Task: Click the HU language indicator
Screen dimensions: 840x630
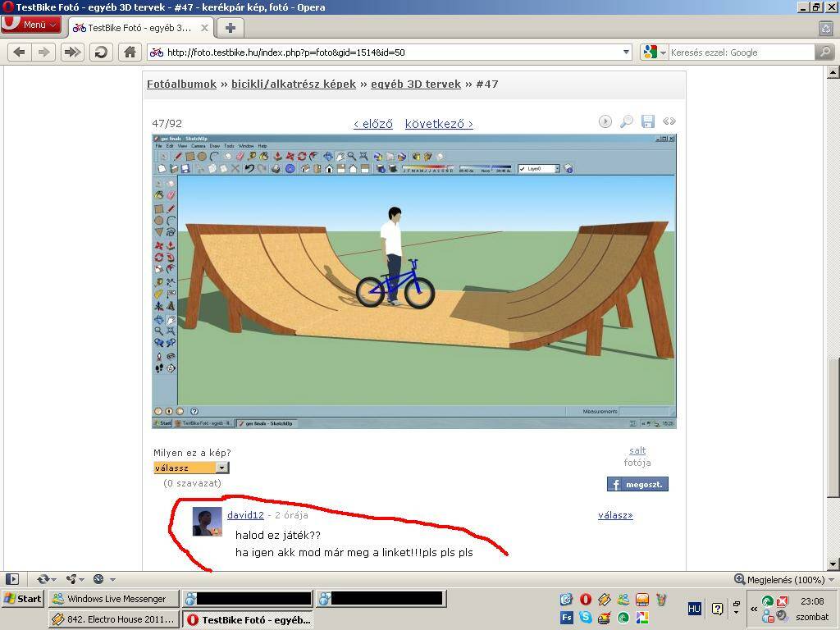Action: coord(694,609)
